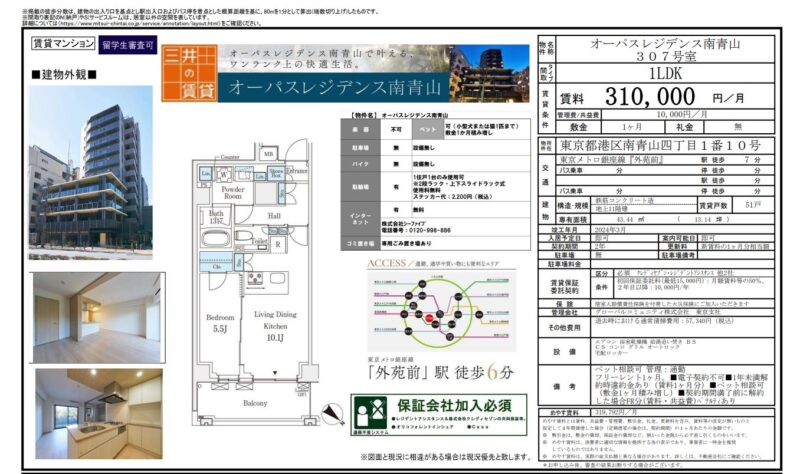
Task: Click the 310,000 rent amount
Action: (x=650, y=96)
